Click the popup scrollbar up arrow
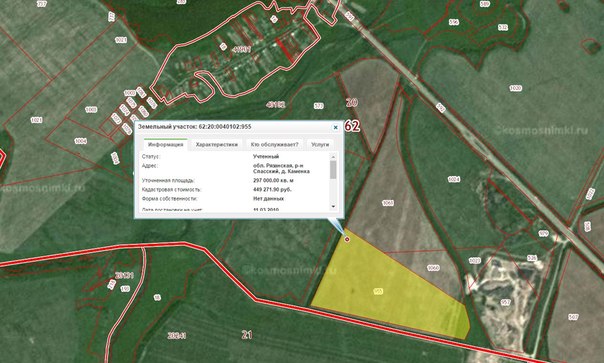Screen dimensions: 604x363 tap(333, 156)
